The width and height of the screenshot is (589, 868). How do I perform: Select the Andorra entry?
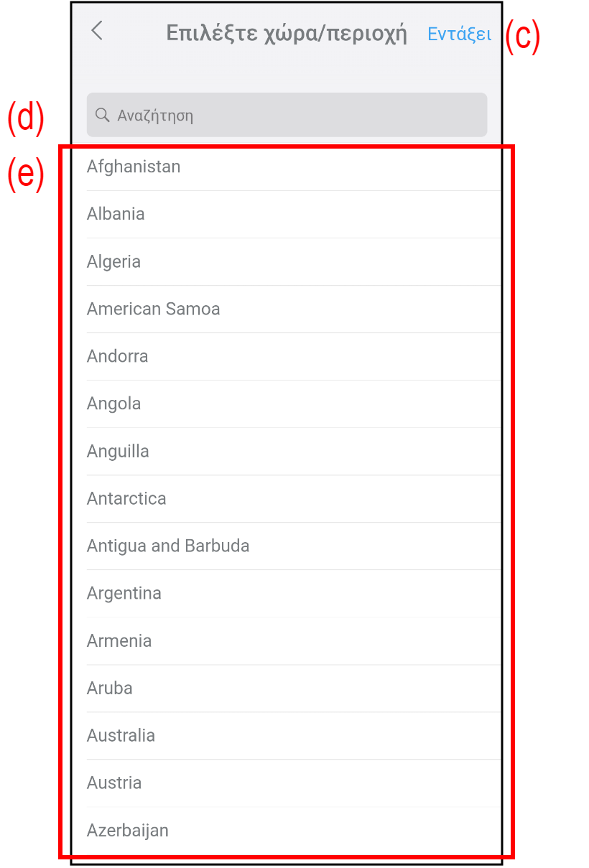[118, 356]
